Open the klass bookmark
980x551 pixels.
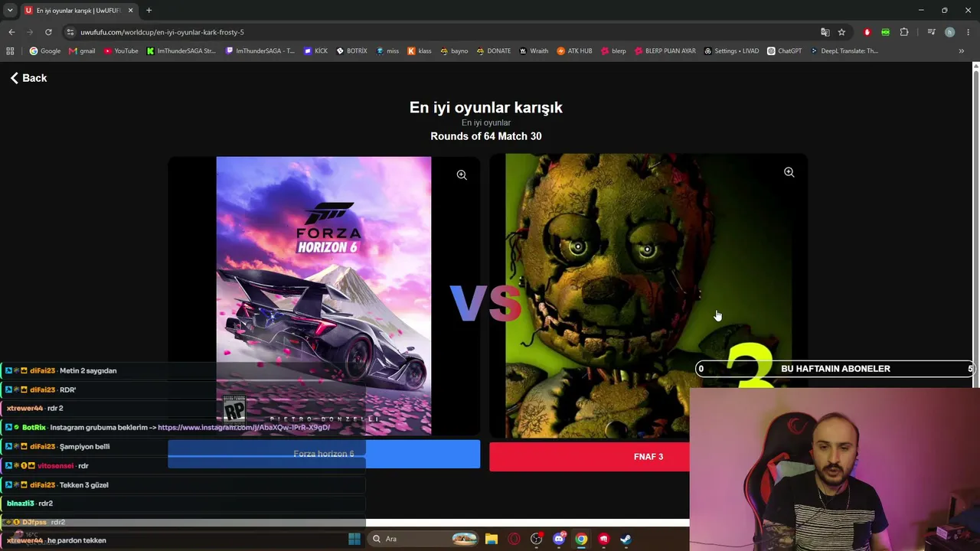click(420, 51)
